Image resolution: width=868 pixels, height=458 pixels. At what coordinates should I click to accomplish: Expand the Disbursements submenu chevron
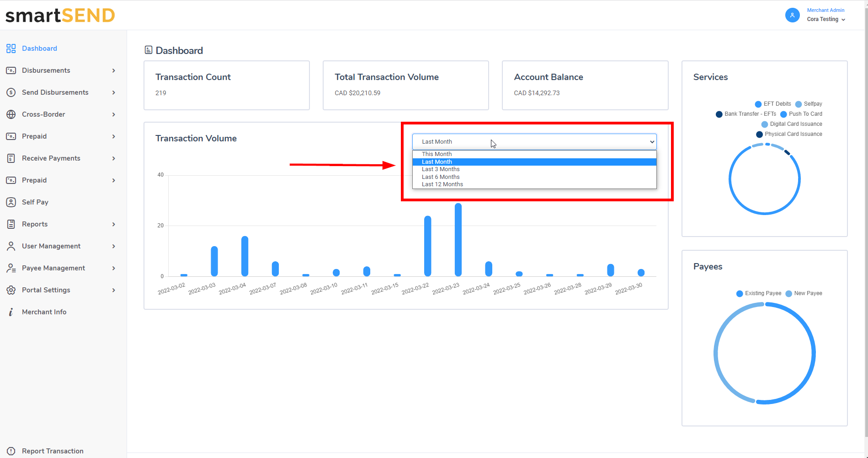(x=114, y=70)
